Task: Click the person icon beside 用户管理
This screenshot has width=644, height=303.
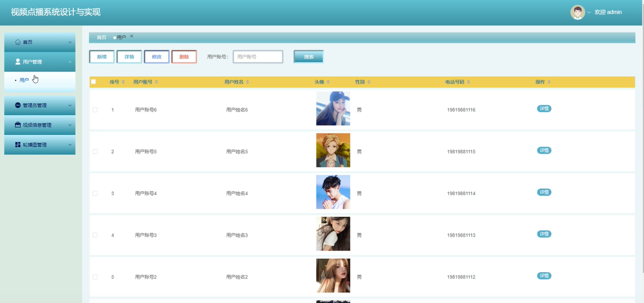Action: pyautogui.click(x=18, y=62)
